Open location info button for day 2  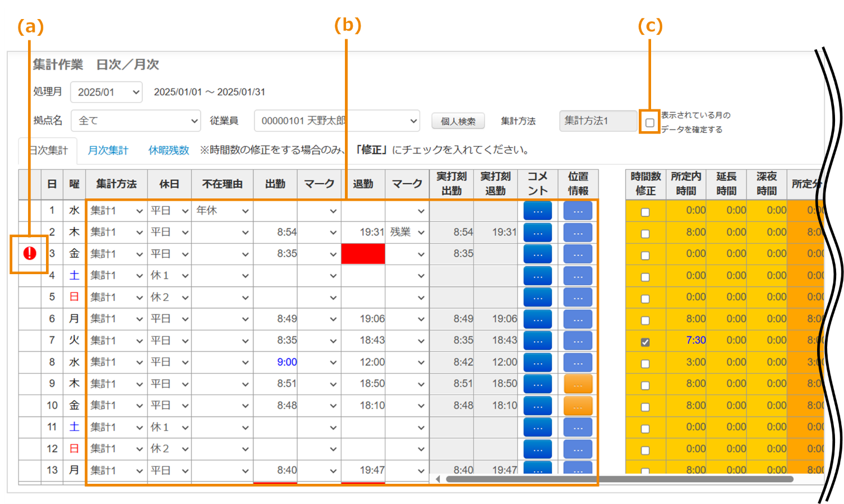coord(578,233)
